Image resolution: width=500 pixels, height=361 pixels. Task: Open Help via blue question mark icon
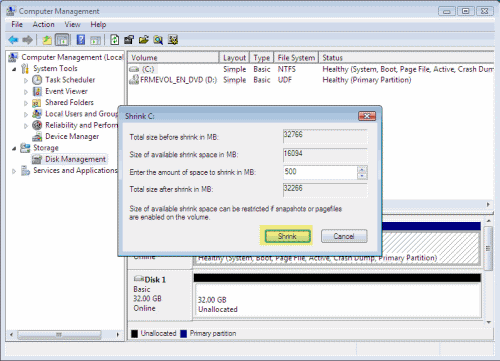click(81, 40)
